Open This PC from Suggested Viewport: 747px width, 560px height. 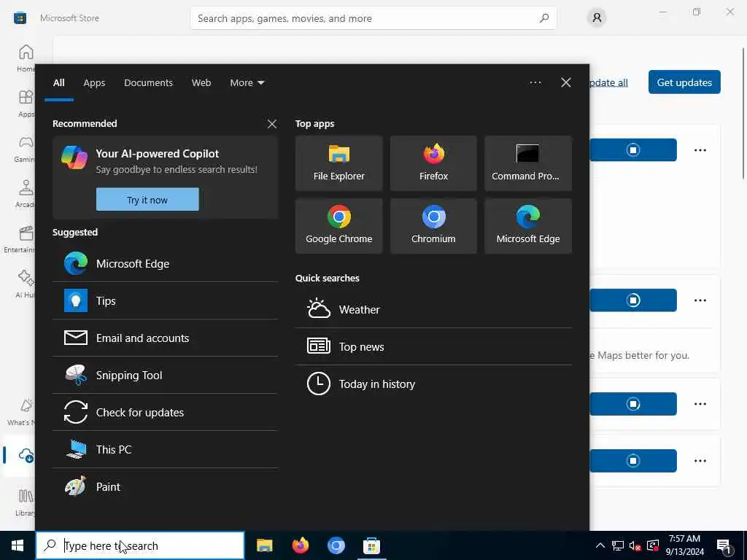pyautogui.click(x=165, y=449)
